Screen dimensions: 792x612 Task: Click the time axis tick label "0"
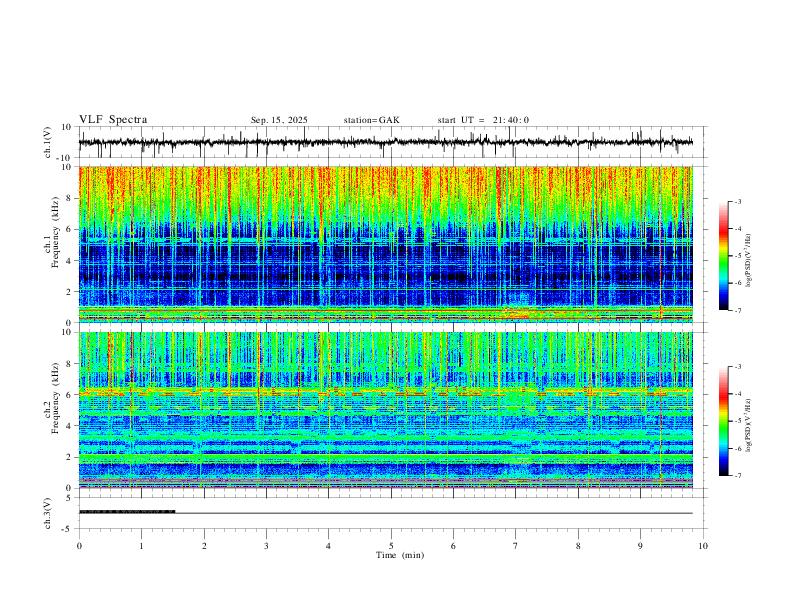tap(79, 546)
